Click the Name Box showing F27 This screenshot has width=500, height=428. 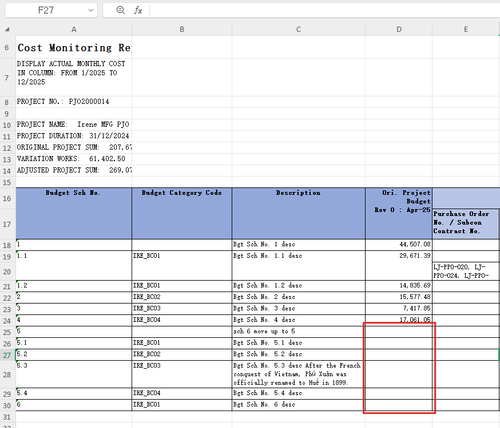pyautogui.click(x=51, y=10)
